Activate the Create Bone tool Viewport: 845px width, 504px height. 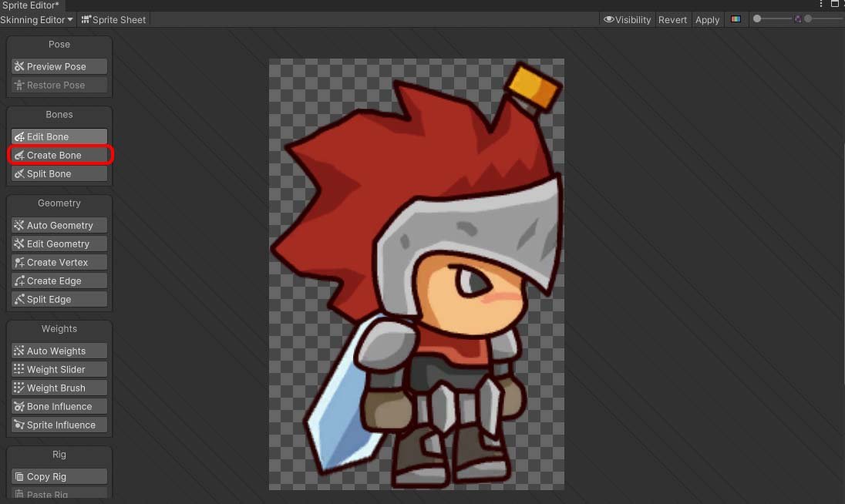click(x=59, y=155)
